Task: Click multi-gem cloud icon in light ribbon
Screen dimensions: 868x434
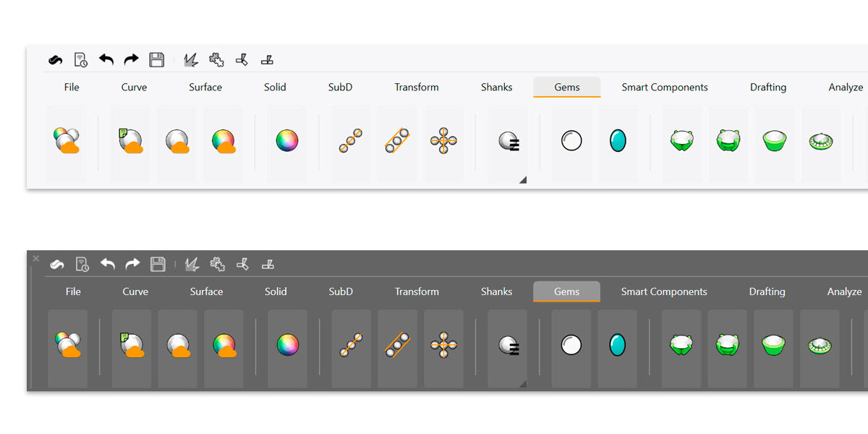Action: click(67, 140)
